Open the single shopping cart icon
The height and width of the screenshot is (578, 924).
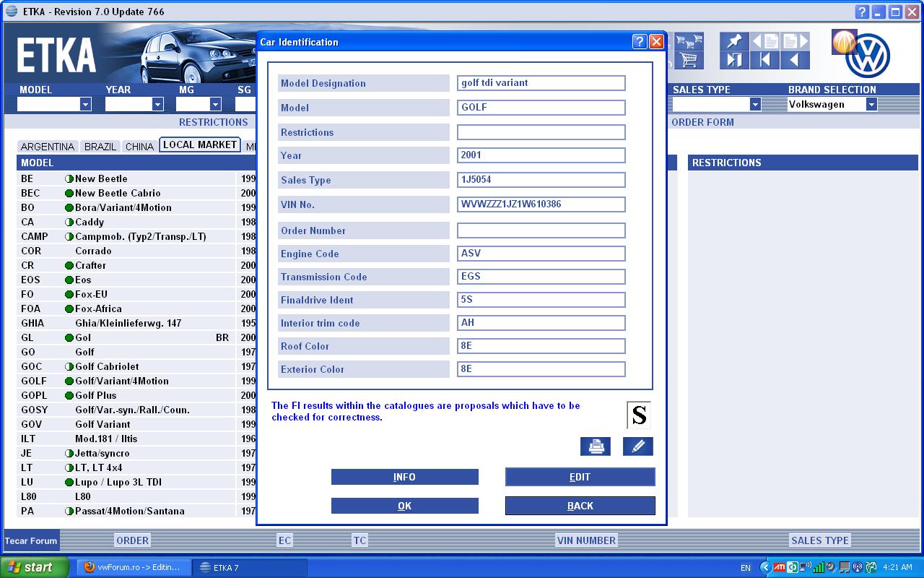689,59
